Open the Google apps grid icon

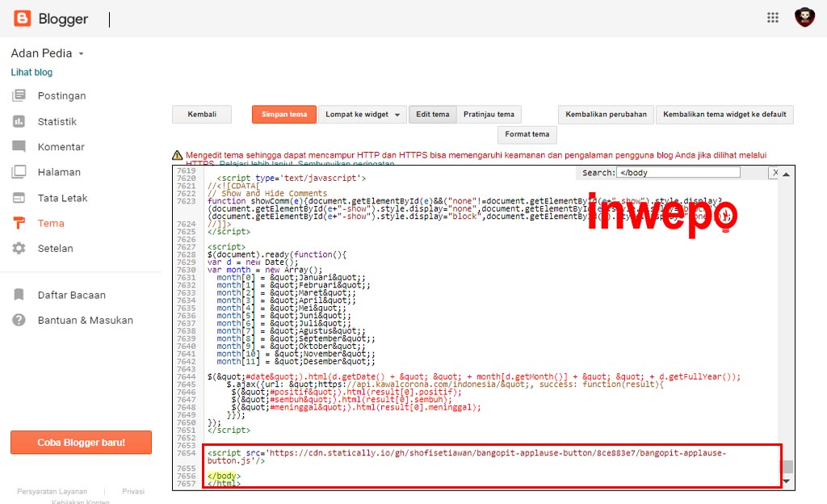pyautogui.click(x=773, y=18)
